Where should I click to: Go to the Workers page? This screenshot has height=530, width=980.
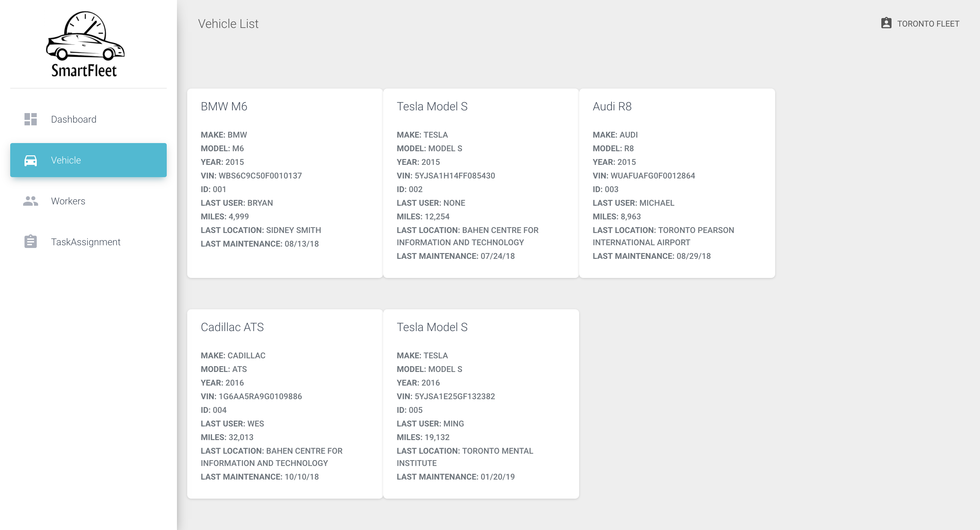click(68, 201)
